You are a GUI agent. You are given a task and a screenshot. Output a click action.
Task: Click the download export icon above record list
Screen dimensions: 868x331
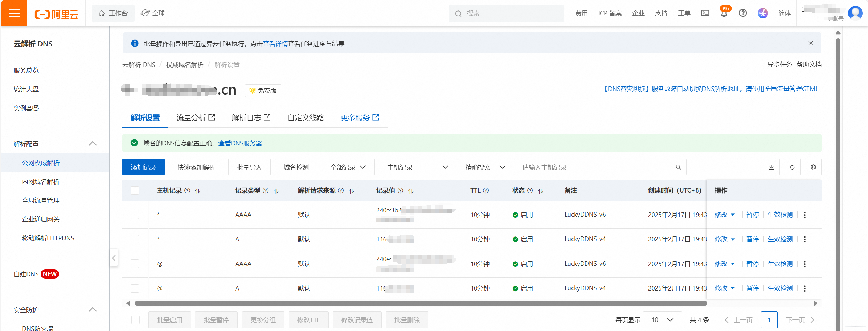pyautogui.click(x=771, y=167)
